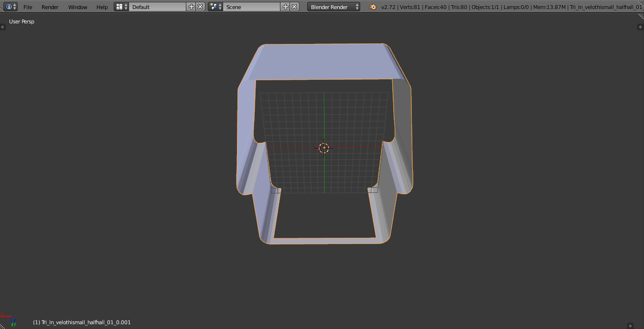Click the object name label at the viewport bottom
The height and width of the screenshot is (329, 644).
82,322
